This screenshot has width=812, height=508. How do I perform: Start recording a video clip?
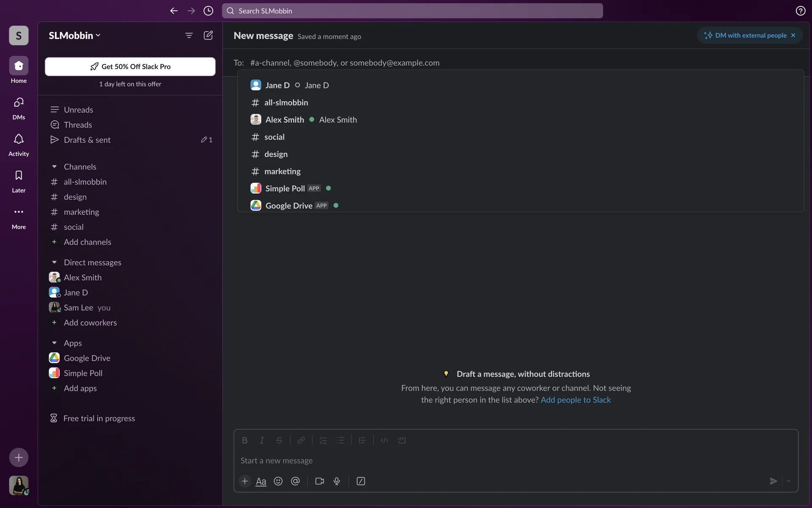(x=319, y=481)
